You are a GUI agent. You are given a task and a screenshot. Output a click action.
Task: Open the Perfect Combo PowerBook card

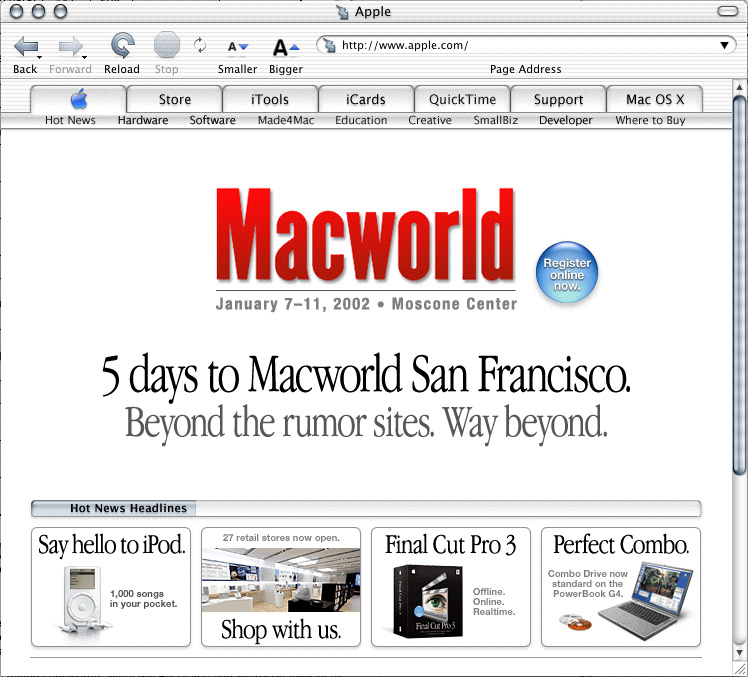(621, 587)
